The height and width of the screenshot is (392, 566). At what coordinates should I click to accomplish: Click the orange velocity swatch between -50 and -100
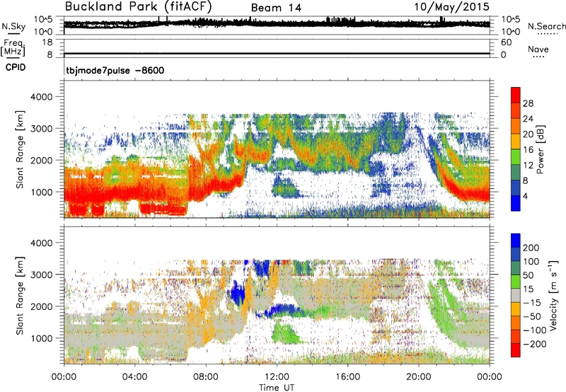[516, 323]
